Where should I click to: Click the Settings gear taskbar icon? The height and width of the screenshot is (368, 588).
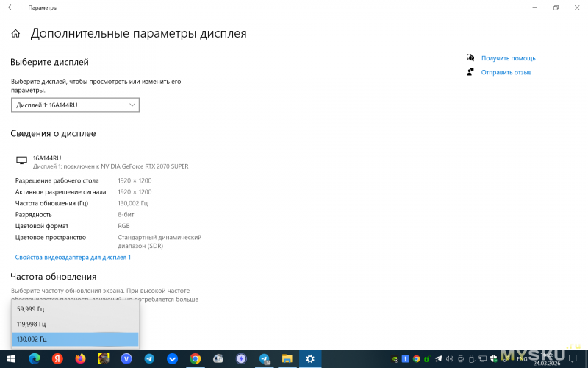pos(310,358)
